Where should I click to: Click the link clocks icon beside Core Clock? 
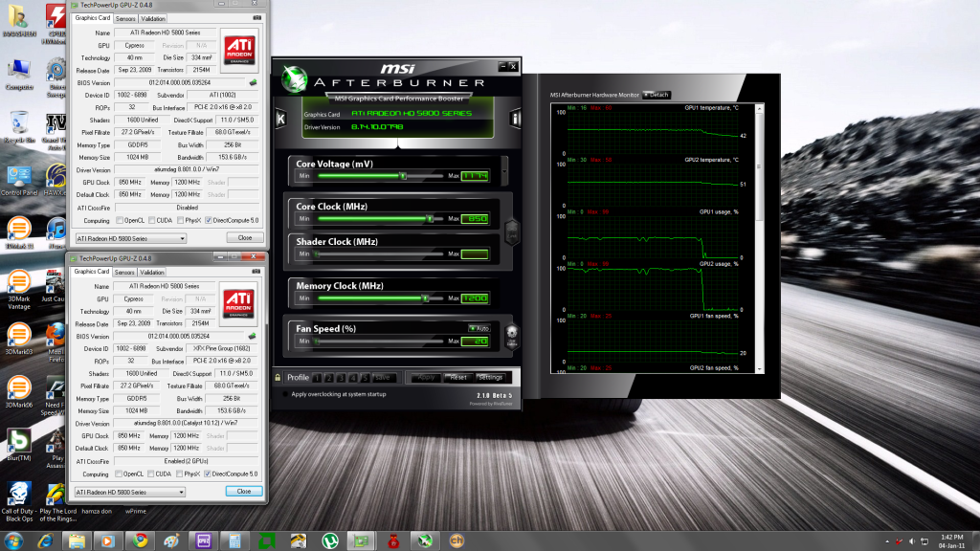(511, 233)
